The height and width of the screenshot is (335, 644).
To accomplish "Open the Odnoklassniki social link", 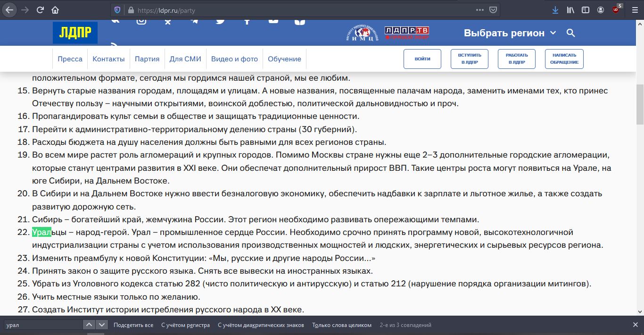I will pos(168,21).
